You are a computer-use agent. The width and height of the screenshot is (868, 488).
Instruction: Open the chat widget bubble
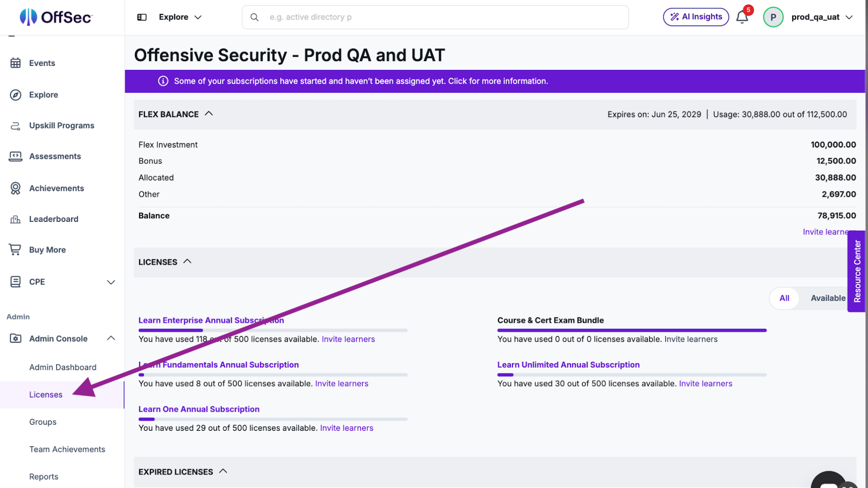point(829,482)
